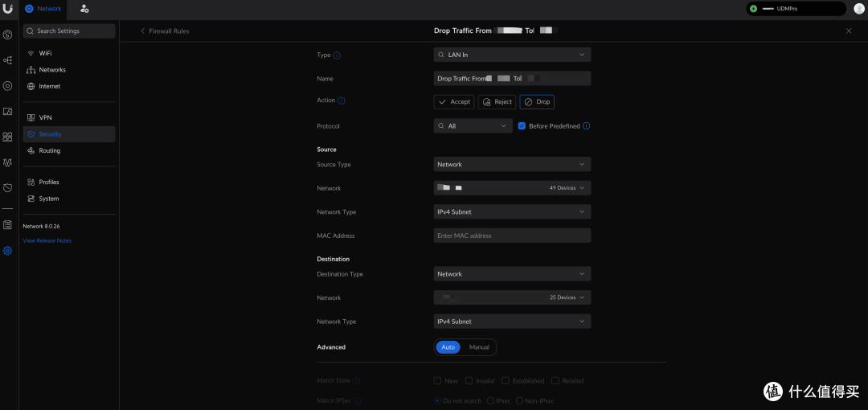
Task: Open the Settings gear icon in left rail
Action: [8, 251]
